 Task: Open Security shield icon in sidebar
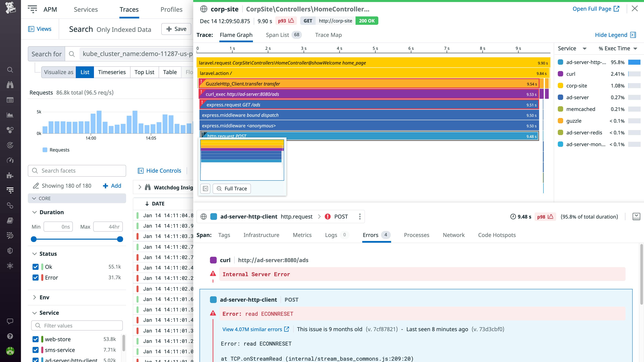[10, 251]
